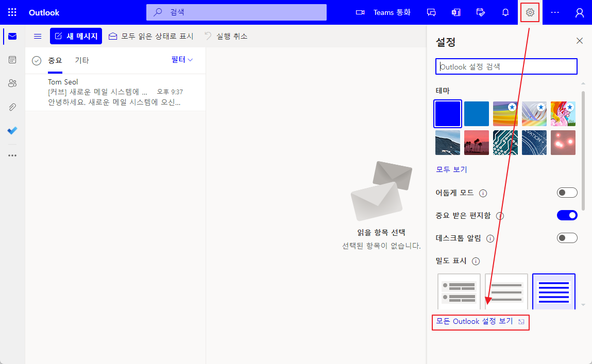Switch to the 기타 Other tab
Image resolution: width=592 pixels, height=364 pixels.
82,60
